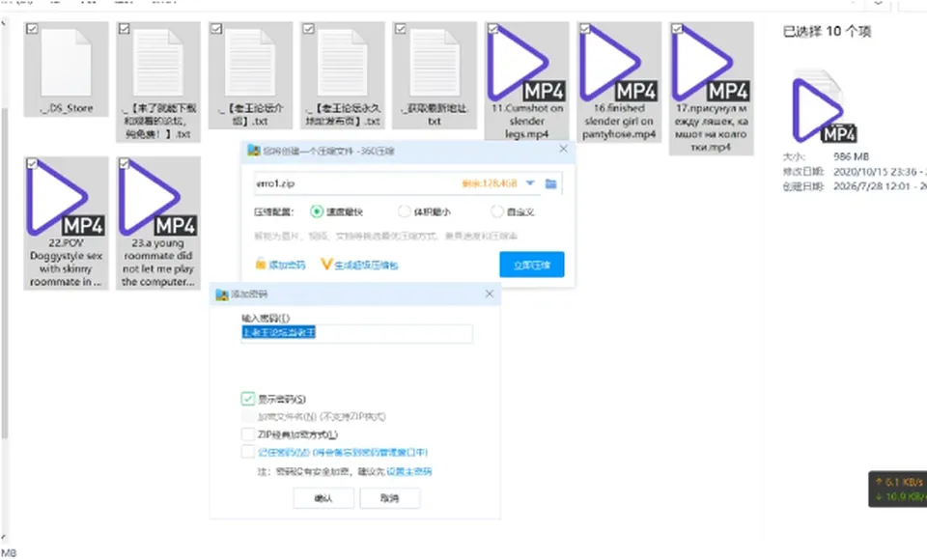927x560 pixels.
Task: Click the 16.finished slender girl filename label
Action: (x=618, y=122)
